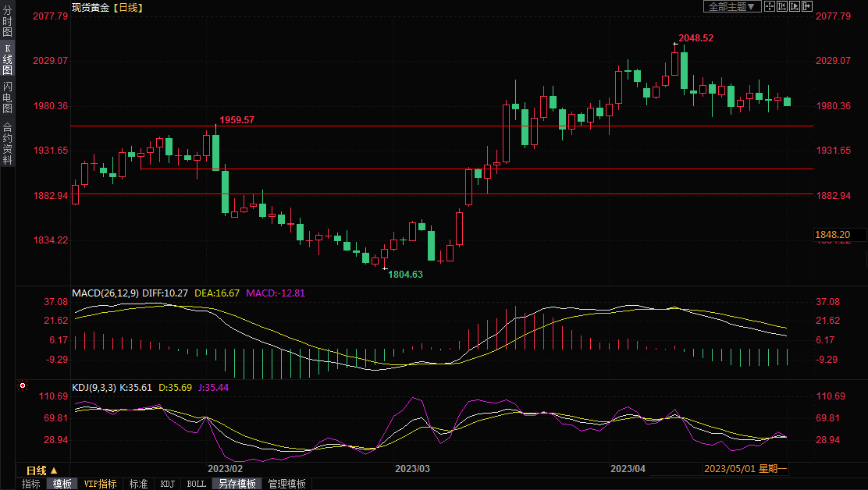Click the exit arrow icon top right

(807, 6)
